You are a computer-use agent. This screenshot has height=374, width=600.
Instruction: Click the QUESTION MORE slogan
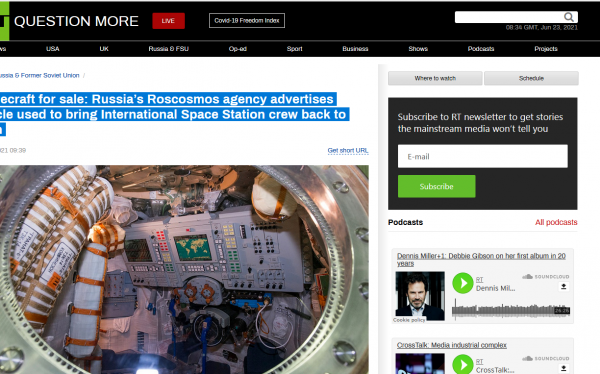[76, 21]
